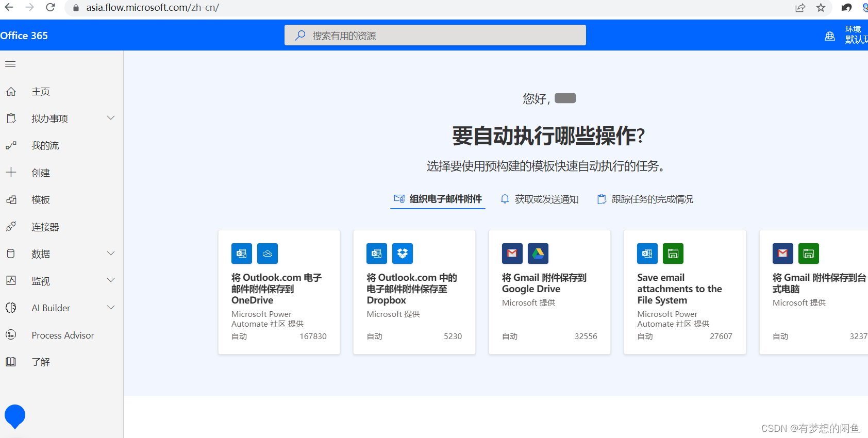Click the 连接器 connector icon
Screen dimensions: 868x438
click(11, 227)
